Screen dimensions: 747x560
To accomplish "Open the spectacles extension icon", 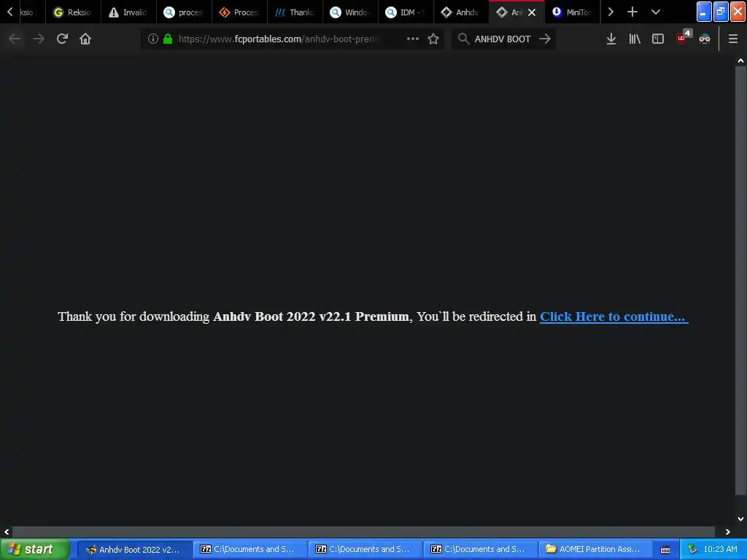I will click(x=705, y=39).
